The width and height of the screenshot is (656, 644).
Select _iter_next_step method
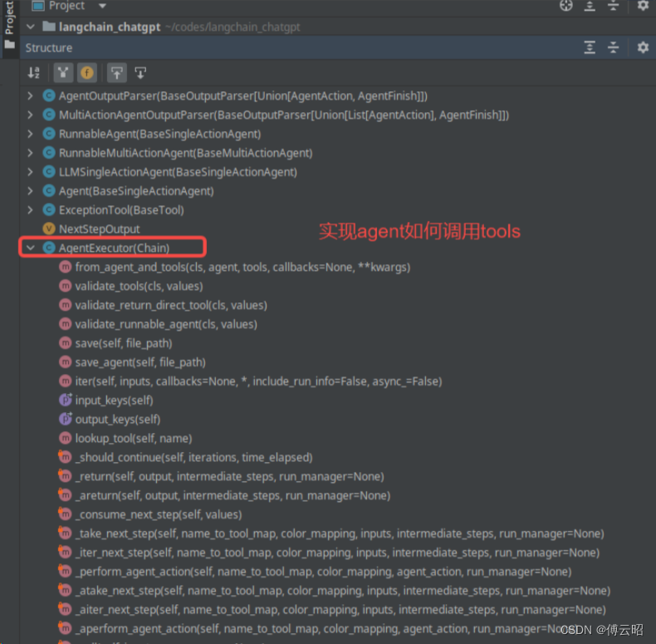click(x=337, y=553)
